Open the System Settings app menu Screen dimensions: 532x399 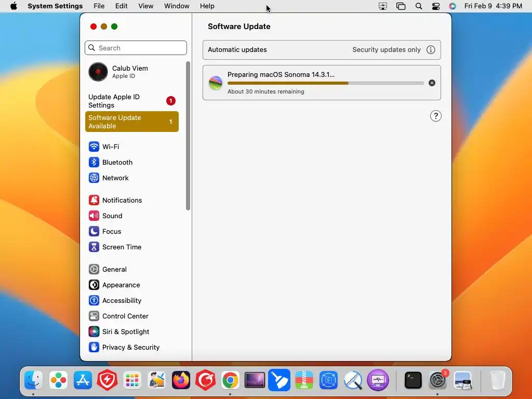tap(55, 6)
